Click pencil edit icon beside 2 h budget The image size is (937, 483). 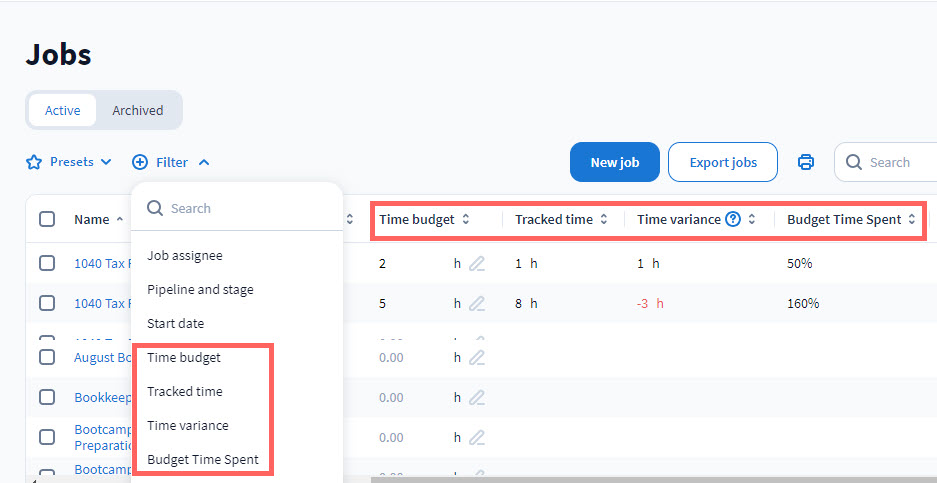[477, 263]
